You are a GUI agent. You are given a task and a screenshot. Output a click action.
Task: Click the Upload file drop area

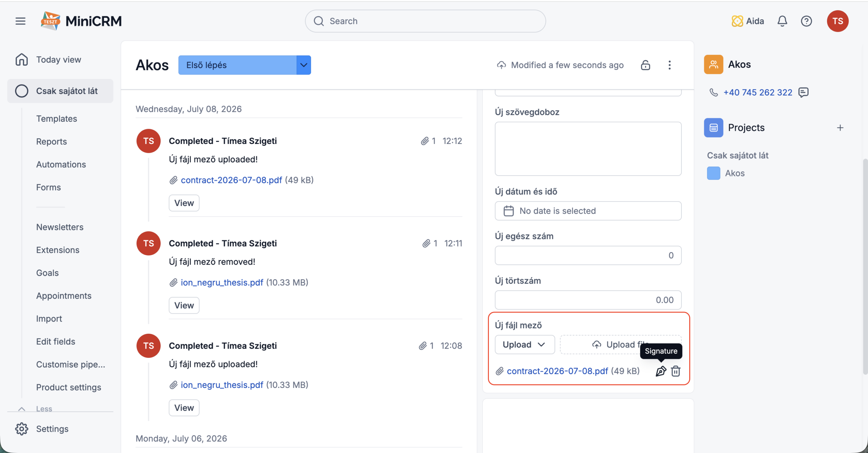(x=620, y=345)
